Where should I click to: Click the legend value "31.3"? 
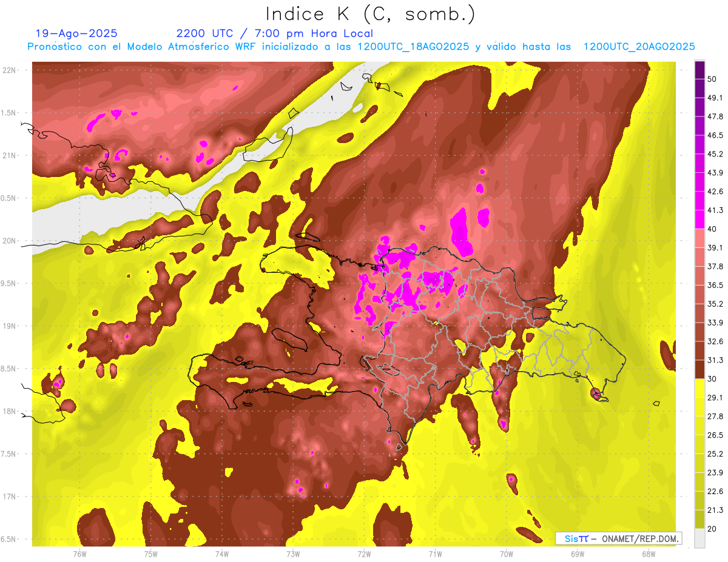[716, 360]
